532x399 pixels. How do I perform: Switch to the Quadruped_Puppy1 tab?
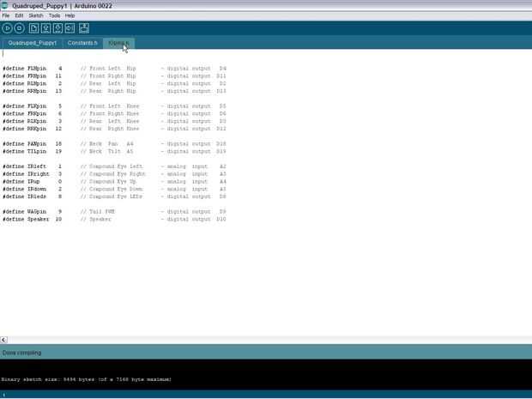(x=33, y=43)
